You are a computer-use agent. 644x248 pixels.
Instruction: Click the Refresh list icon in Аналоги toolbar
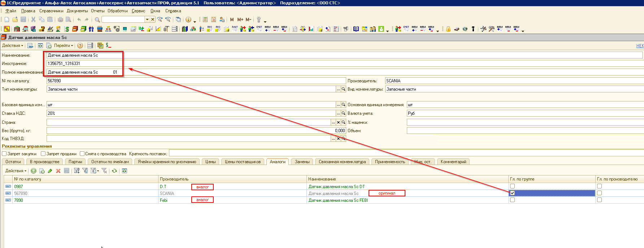[114, 171]
